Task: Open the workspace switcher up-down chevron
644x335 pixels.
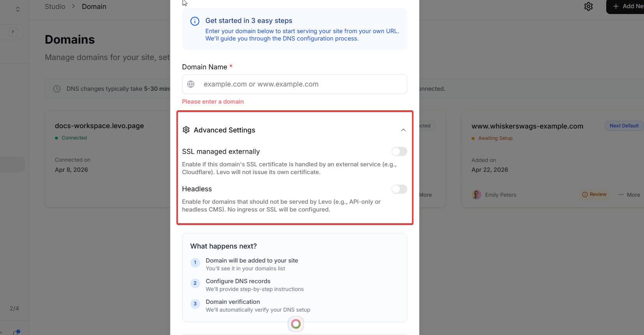Action: pyautogui.click(x=18, y=9)
